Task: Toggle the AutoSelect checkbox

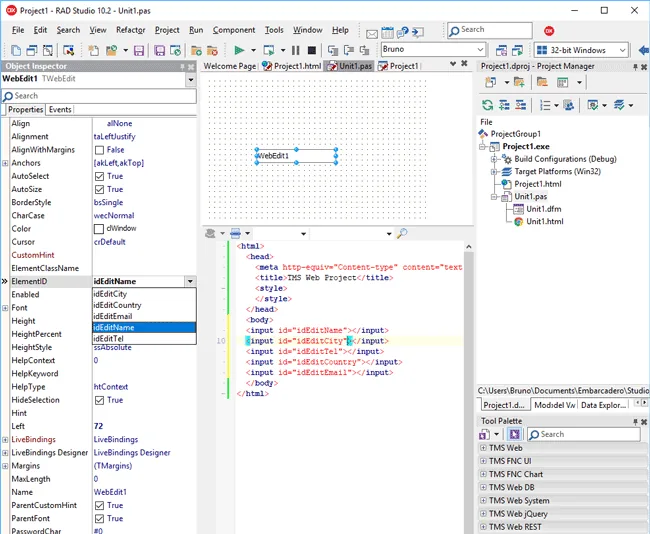Action: (x=99, y=176)
